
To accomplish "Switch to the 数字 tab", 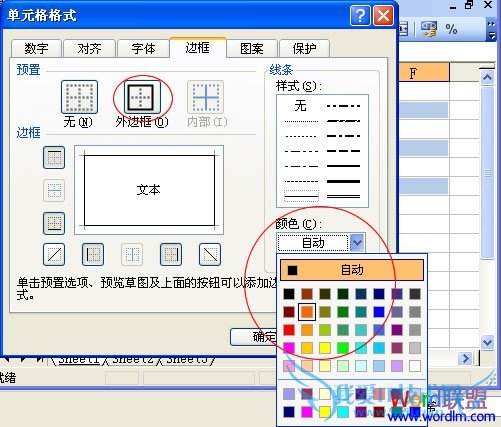I will pos(36,49).
